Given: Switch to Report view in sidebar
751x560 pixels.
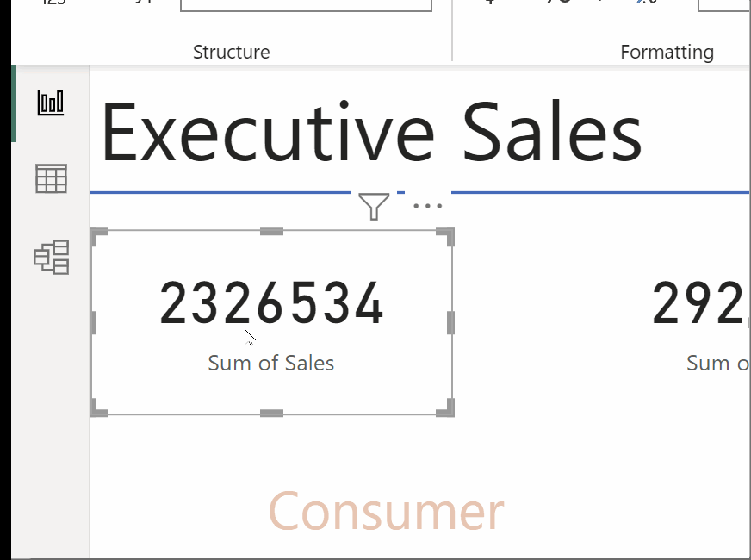Looking at the screenshot, I should click(x=51, y=103).
